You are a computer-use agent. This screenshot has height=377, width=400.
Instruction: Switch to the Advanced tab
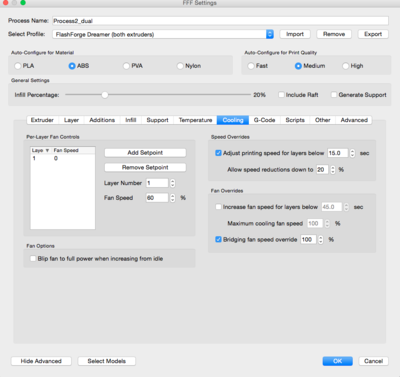[x=354, y=120]
